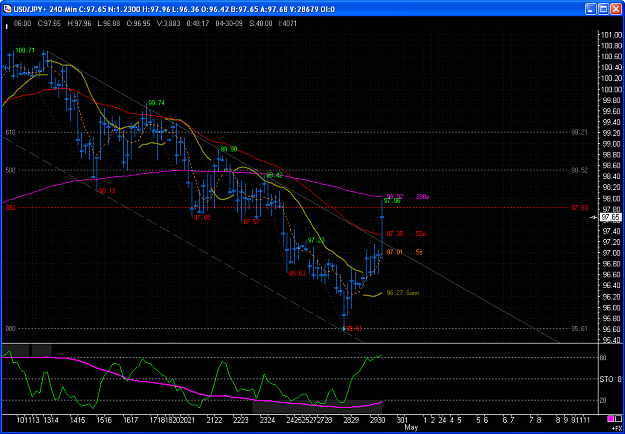Click the 80 level on the stochastic axis
The width and height of the screenshot is (625, 434).
pyautogui.click(x=603, y=357)
